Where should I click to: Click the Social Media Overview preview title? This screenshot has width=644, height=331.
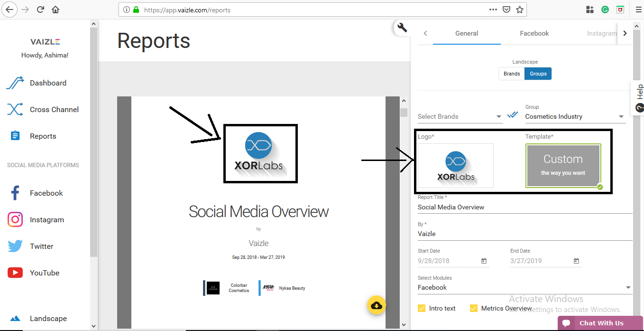(258, 211)
